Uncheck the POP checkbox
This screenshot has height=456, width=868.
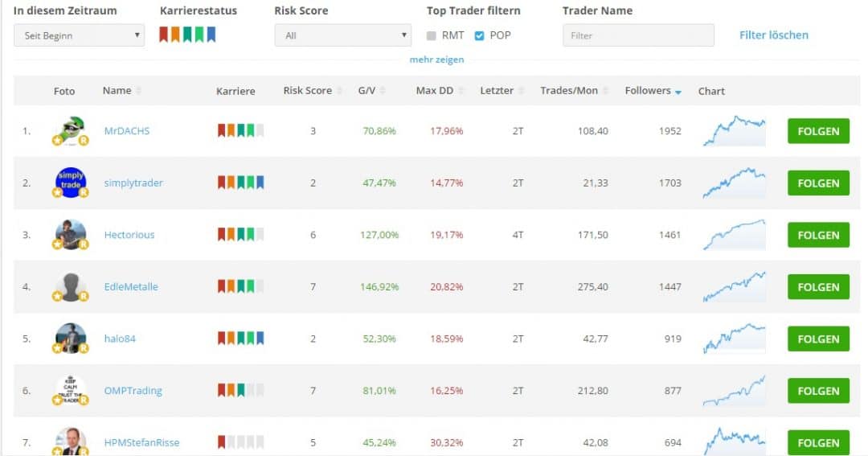[479, 35]
